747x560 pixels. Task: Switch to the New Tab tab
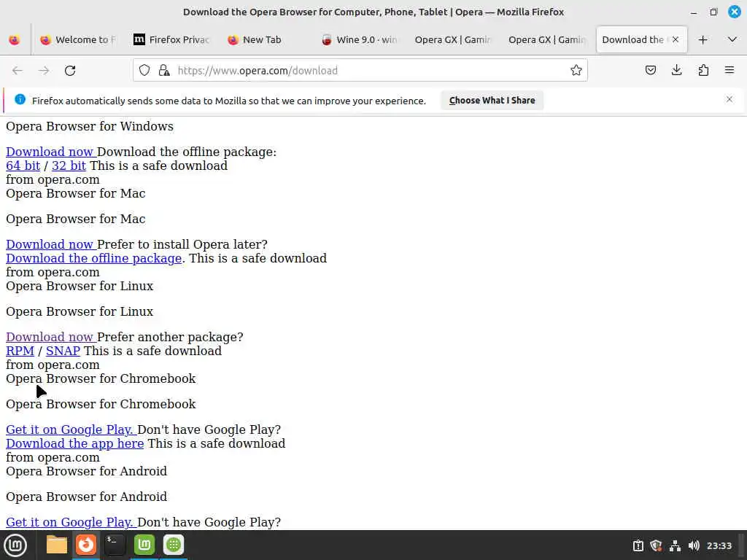(265, 40)
